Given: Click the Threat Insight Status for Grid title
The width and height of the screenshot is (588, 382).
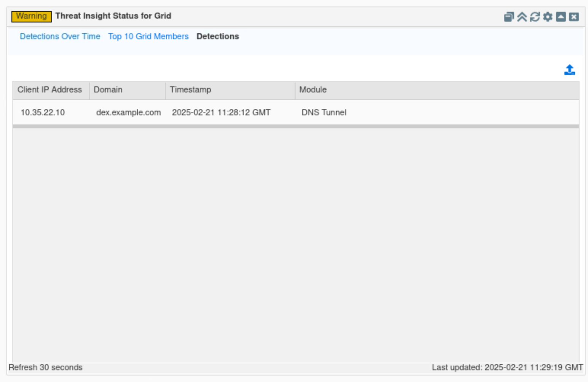Looking at the screenshot, I should [x=113, y=16].
